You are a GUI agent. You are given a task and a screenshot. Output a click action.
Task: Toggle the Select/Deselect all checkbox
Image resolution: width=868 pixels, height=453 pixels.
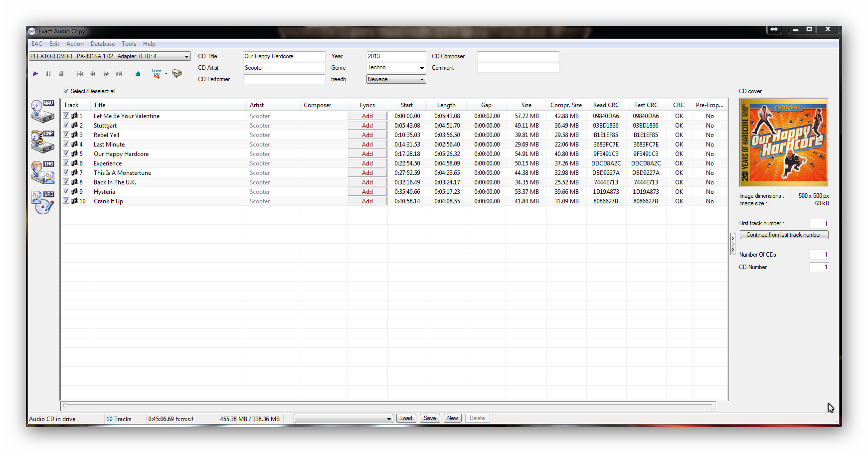coord(66,91)
